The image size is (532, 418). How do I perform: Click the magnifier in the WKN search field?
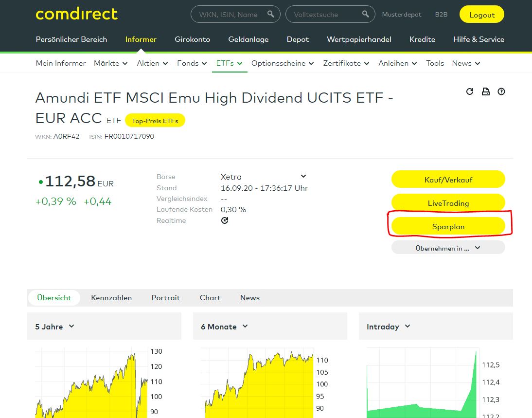tap(270, 14)
